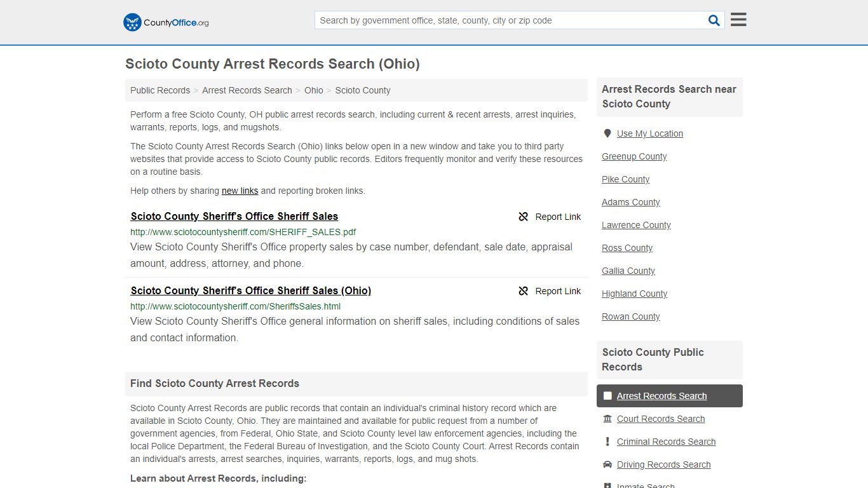Click the Arrest Records Search sidebar icon
The width and height of the screenshot is (868, 488).
pyautogui.click(x=607, y=396)
